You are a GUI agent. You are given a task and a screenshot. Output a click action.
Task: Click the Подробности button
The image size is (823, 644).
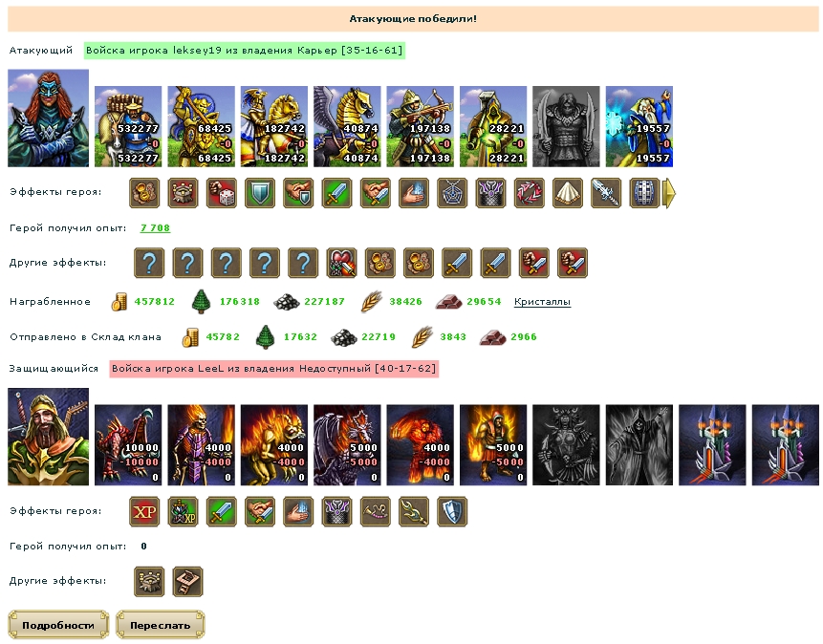pos(58,625)
